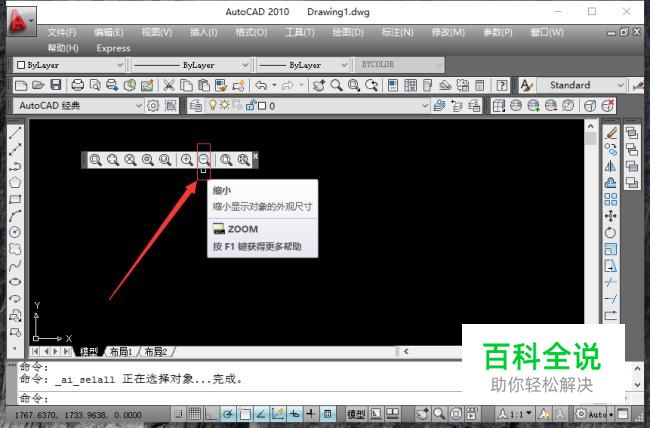Toggle Dynamic UCS in status bar
650x428 pixels.
coord(277,413)
